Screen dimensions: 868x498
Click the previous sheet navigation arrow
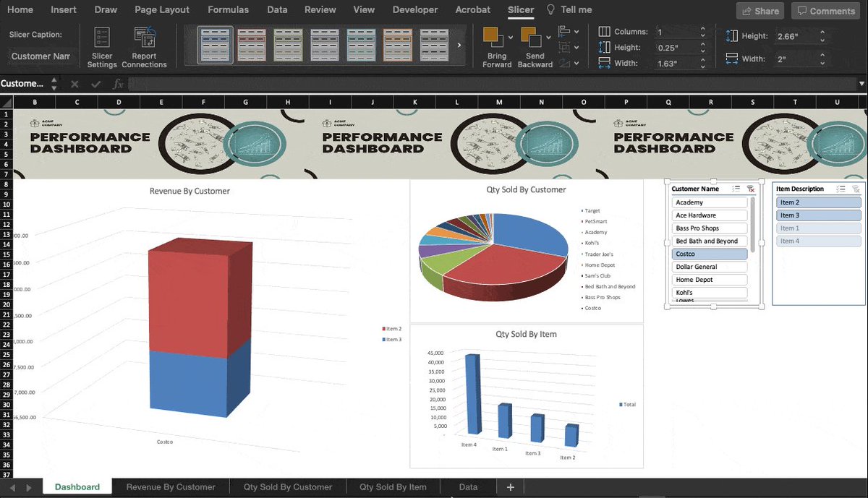tap(12, 488)
